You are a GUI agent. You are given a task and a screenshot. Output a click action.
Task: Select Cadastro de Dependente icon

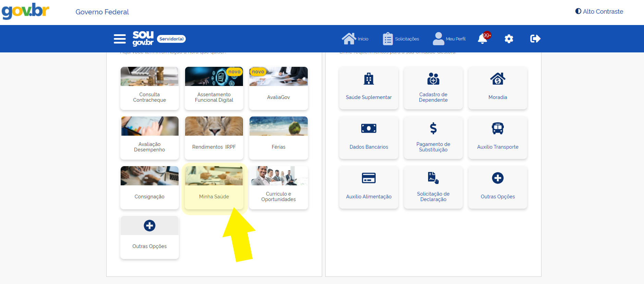click(433, 79)
